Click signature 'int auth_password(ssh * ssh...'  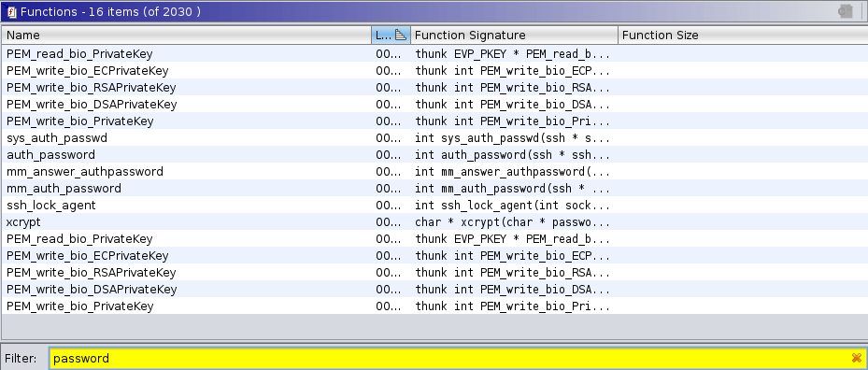(513, 154)
